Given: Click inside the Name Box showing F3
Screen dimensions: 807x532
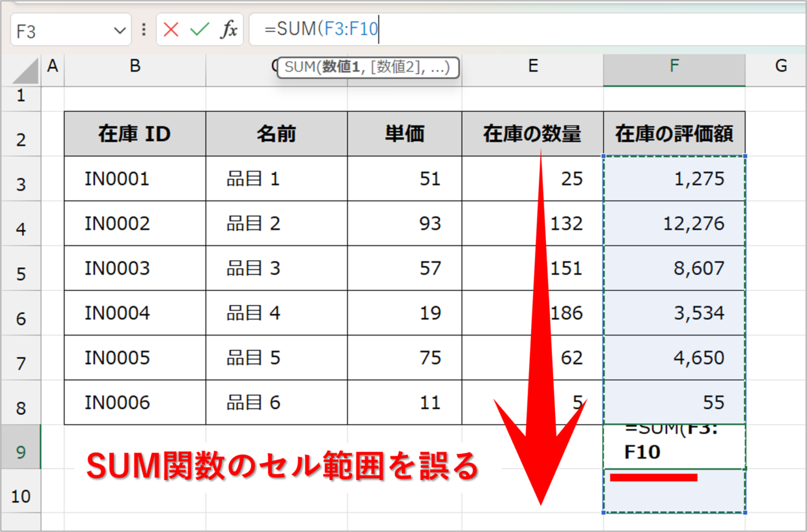Looking at the screenshot, I should click(59, 31).
